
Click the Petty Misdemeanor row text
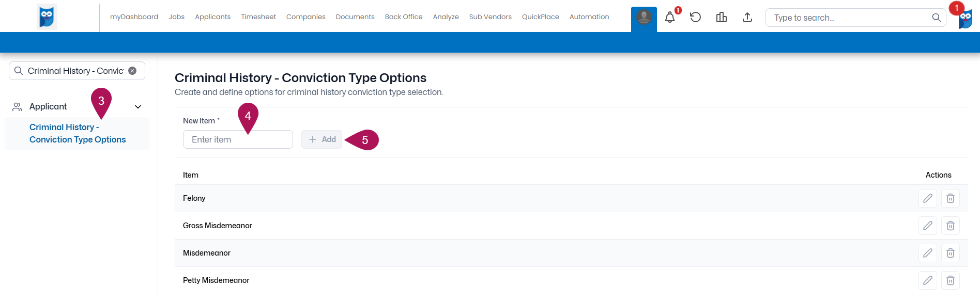pyautogui.click(x=216, y=280)
